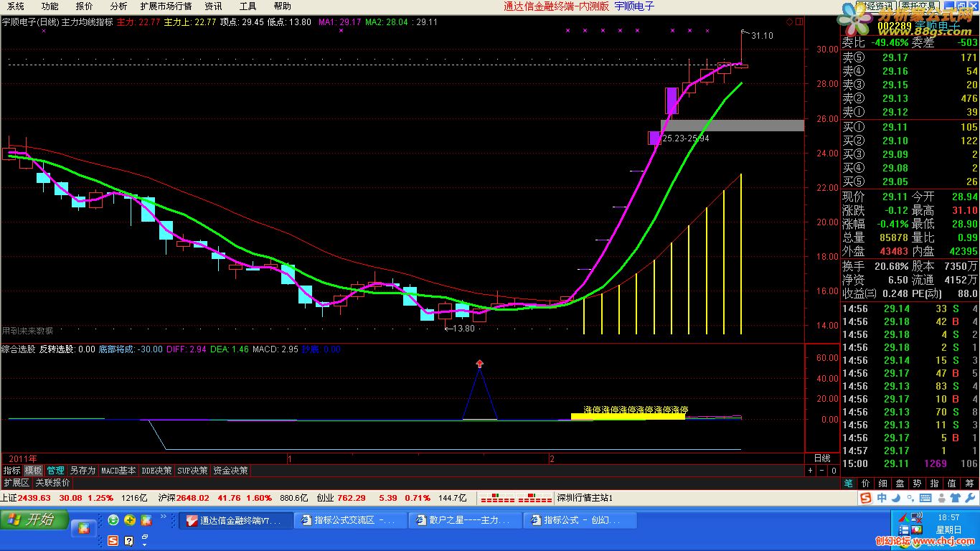The image size is (980, 551).
Task: Open the 扩展区 tab
Action: [x=17, y=483]
